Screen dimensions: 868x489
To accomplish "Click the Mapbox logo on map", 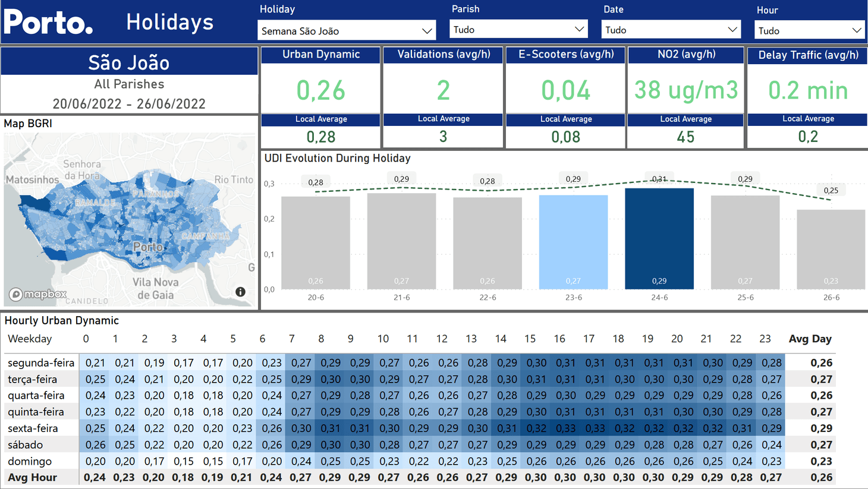I will [x=38, y=294].
